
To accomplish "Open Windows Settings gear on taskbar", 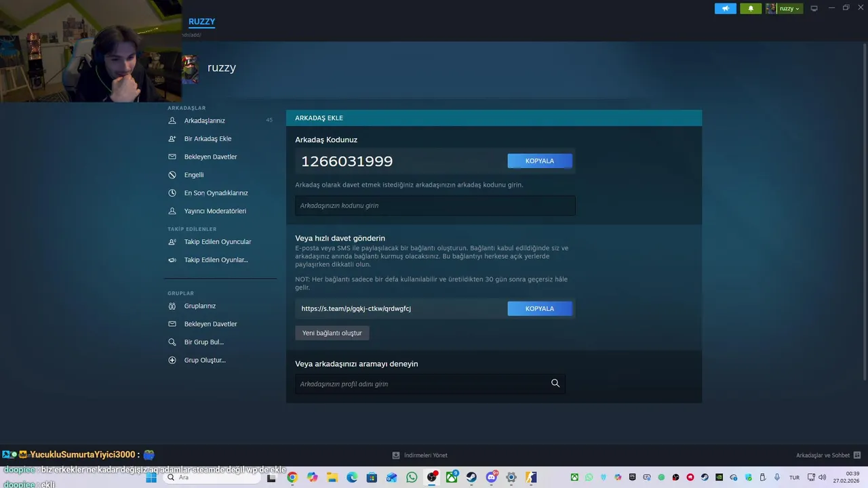I will tap(511, 478).
